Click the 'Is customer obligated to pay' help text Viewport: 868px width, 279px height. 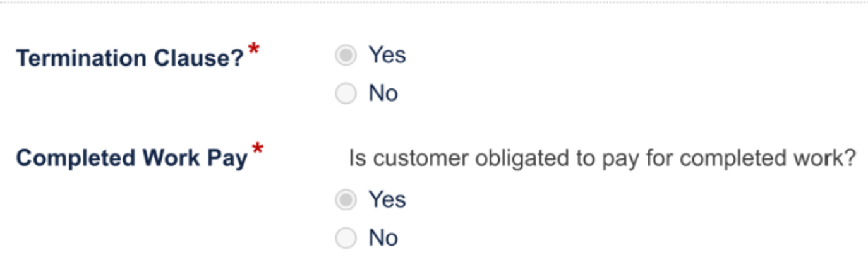click(x=601, y=159)
